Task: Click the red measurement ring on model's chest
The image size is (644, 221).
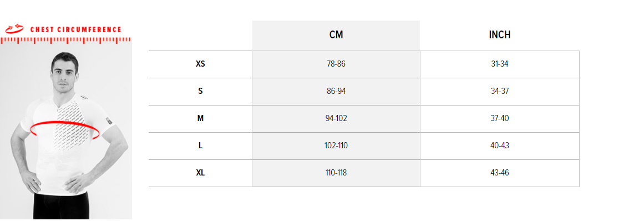Action: pos(65,130)
